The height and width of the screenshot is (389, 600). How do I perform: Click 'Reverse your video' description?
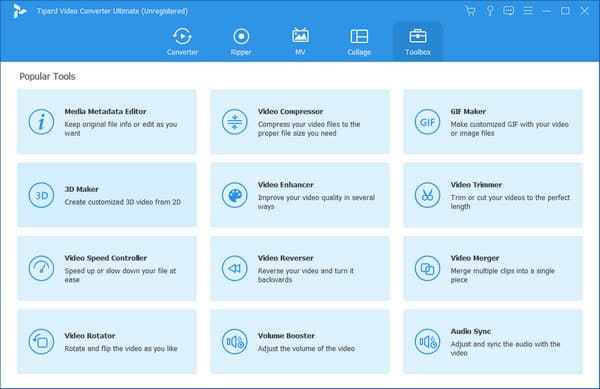(306, 275)
